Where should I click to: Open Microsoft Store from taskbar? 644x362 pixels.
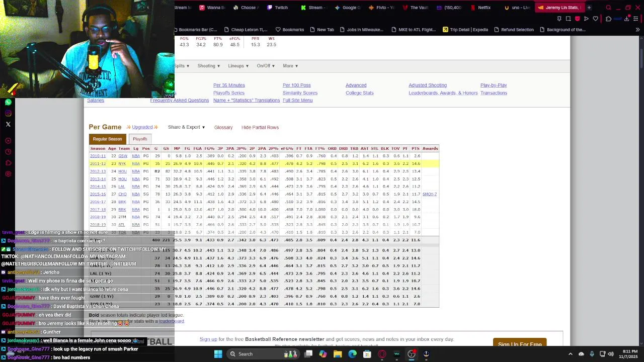coord(367,354)
